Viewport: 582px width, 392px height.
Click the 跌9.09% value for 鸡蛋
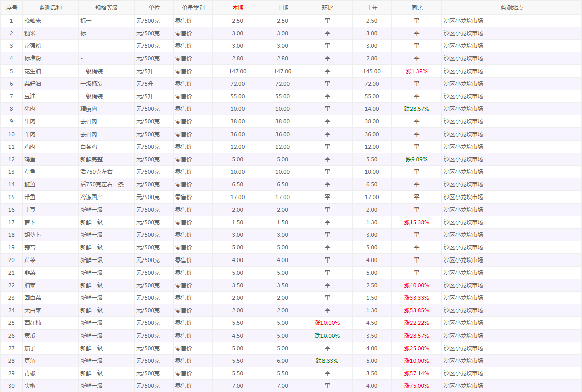click(417, 159)
